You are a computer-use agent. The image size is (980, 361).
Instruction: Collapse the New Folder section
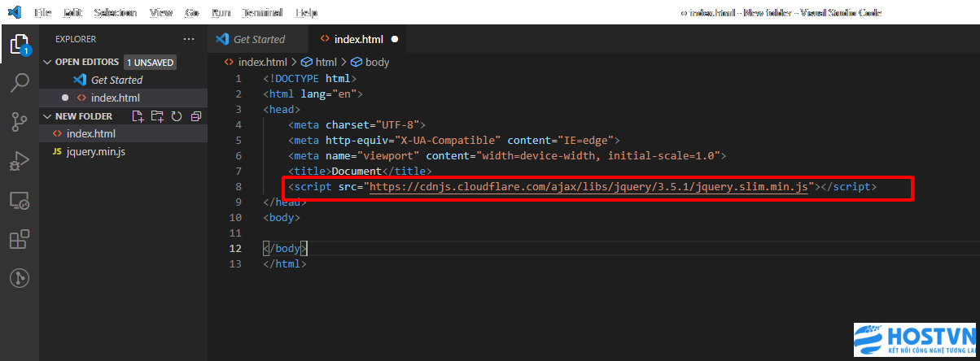(47, 116)
